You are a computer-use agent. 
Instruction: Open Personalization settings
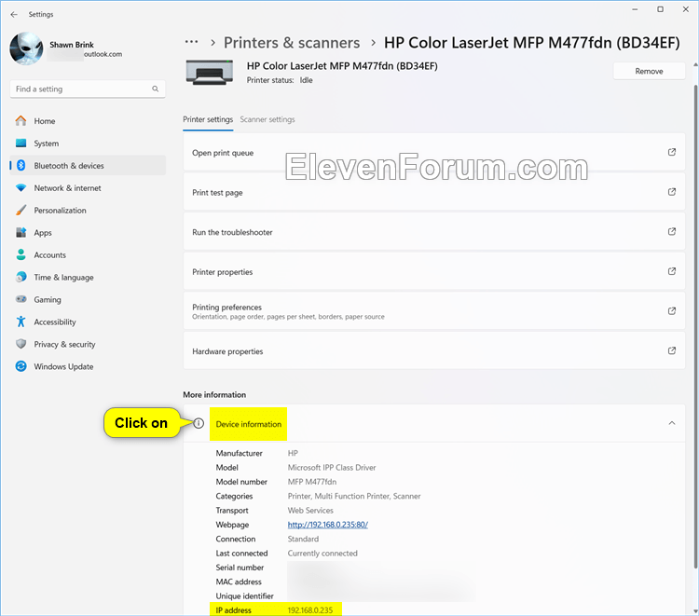[x=88, y=210]
